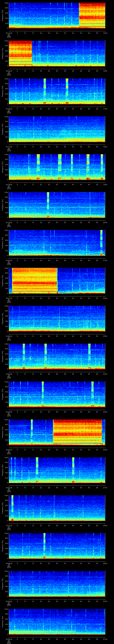Click the 21:00 end-time axis label
Viewport: 114px width, 644px height.
click(105, 260)
